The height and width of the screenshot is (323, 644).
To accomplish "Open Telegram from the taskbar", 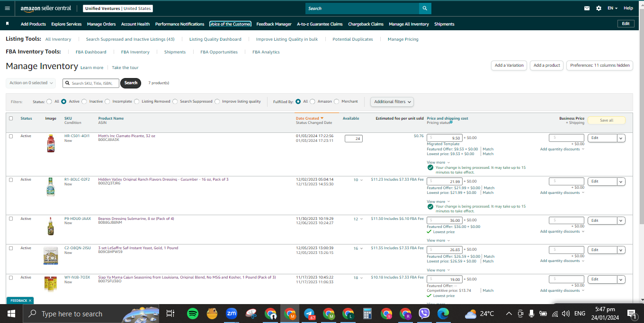I will click(309, 314).
